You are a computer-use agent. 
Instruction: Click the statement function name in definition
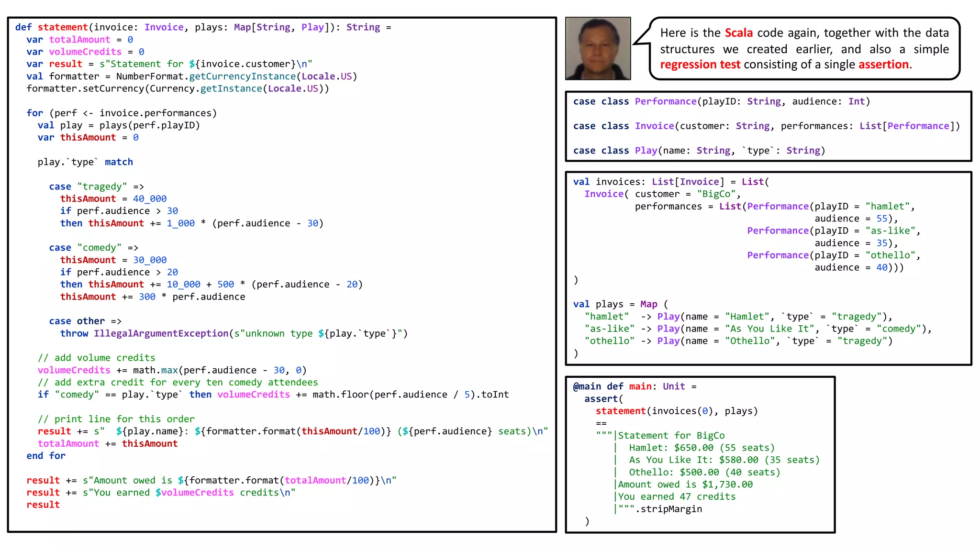point(63,27)
